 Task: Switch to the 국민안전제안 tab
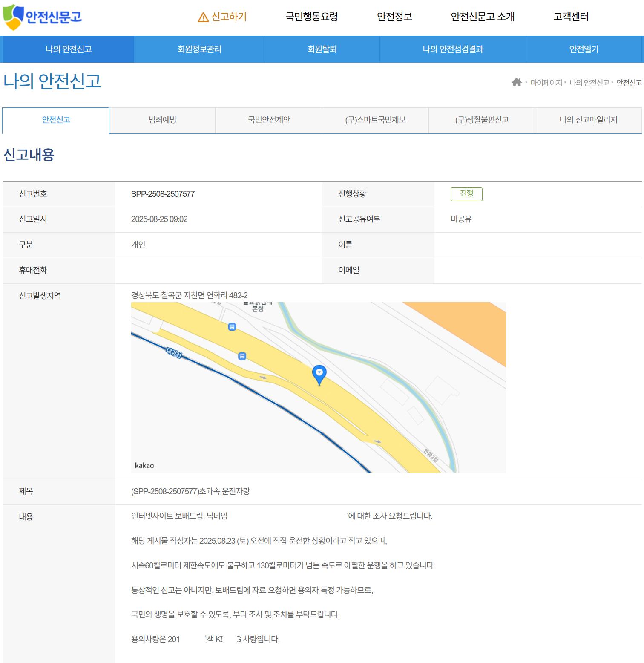(x=269, y=120)
